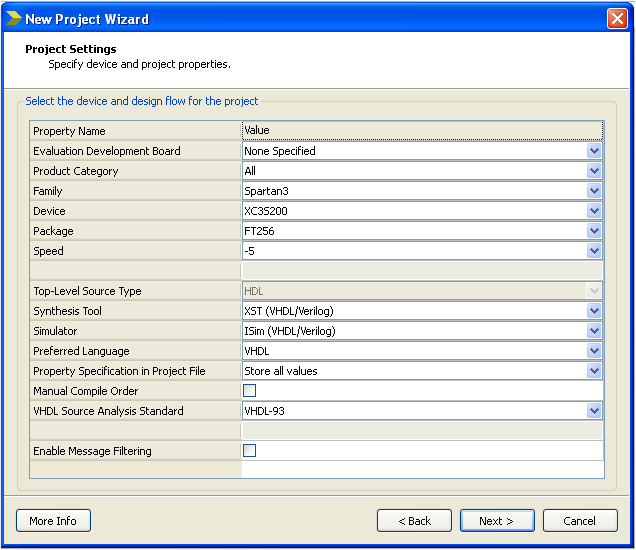Click the More Info button
Screen dimensions: 636x550
(x=53, y=521)
